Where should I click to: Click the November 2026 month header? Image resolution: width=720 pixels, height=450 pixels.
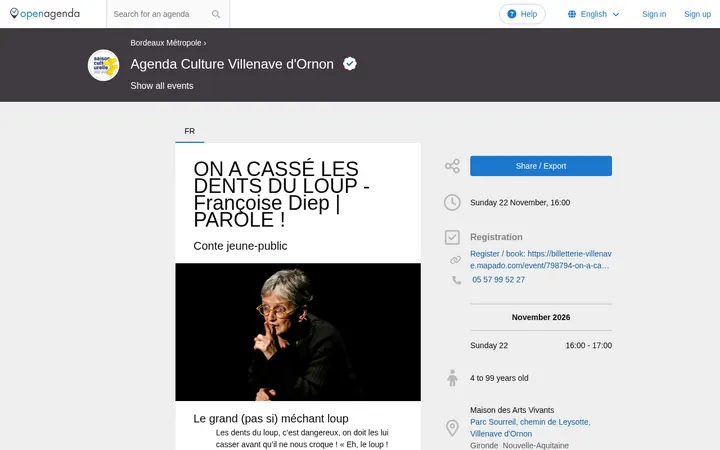540,317
